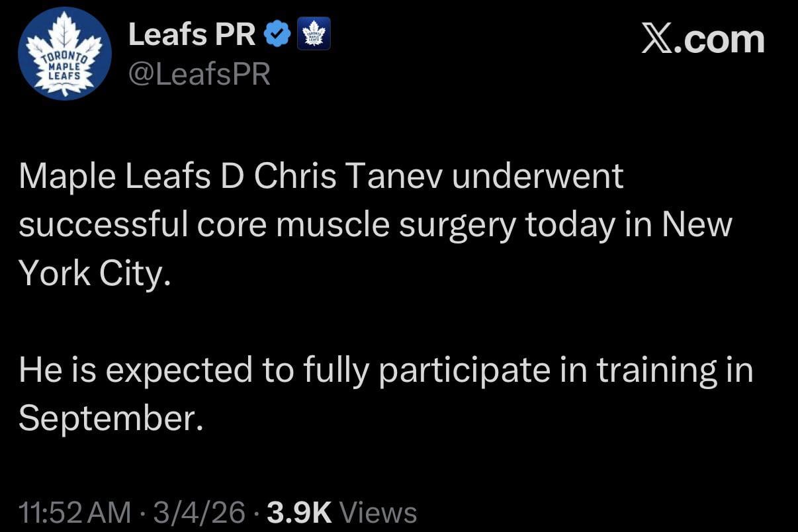Open the Leafs PR display name
Viewport: 798px width, 532px height.
click(x=192, y=35)
